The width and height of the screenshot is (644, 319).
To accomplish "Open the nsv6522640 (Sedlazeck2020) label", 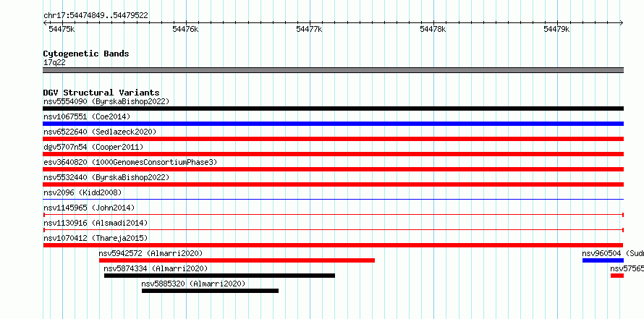I will click(100, 132).
